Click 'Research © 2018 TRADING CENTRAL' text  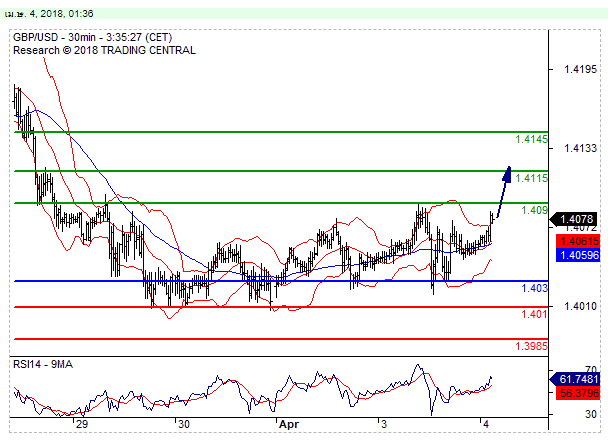click(104, 50)
